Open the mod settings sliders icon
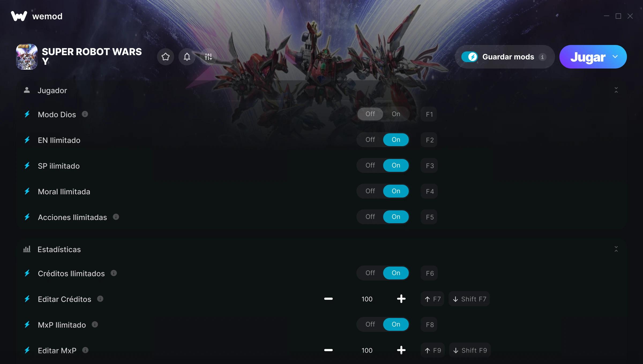The height and width of the screenshot is (364, 643). click(208, 57)
